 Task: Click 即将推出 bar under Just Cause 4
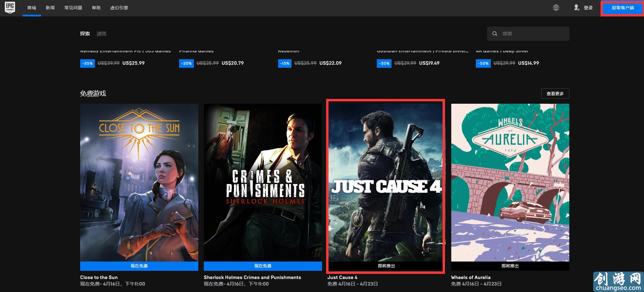click(386, 266)
